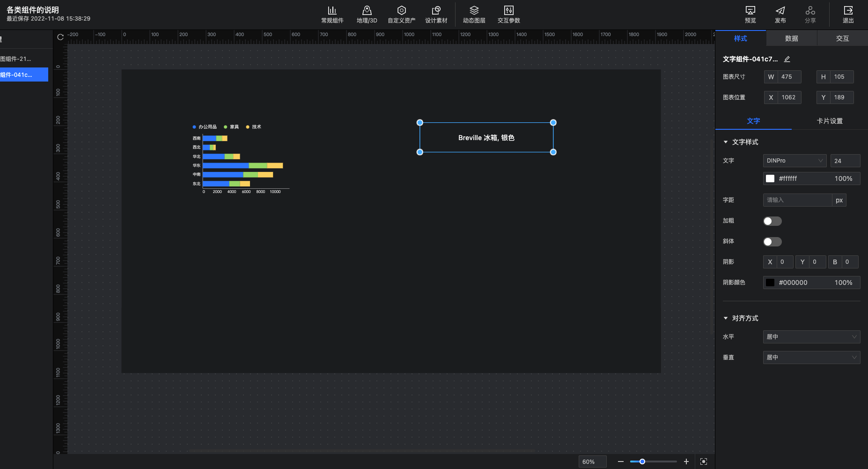
Task: Open the 动态图层 layers panel
Action: click(474, 15)
